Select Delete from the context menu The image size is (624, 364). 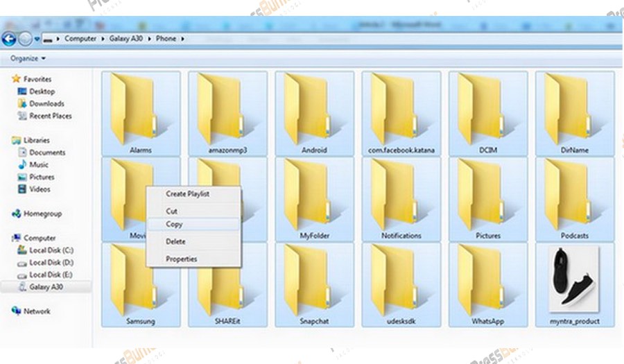tap(175, 241)
